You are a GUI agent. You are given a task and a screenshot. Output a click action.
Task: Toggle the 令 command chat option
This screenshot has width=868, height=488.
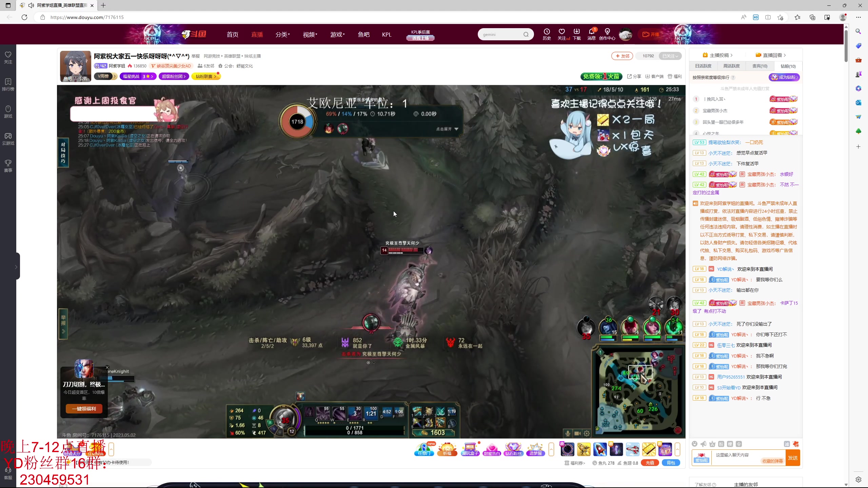click(x=739, y=444)
